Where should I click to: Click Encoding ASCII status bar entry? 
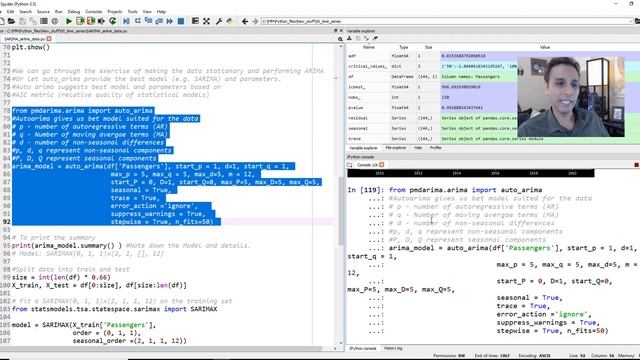pyautogui.click(x=534, y=356)
